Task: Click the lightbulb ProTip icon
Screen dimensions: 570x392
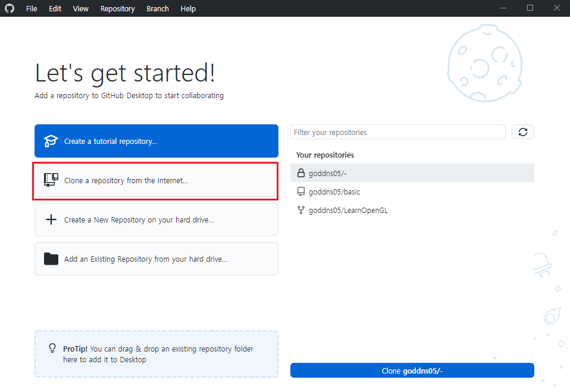Action: pyautogui.click(x=52, y=349)
